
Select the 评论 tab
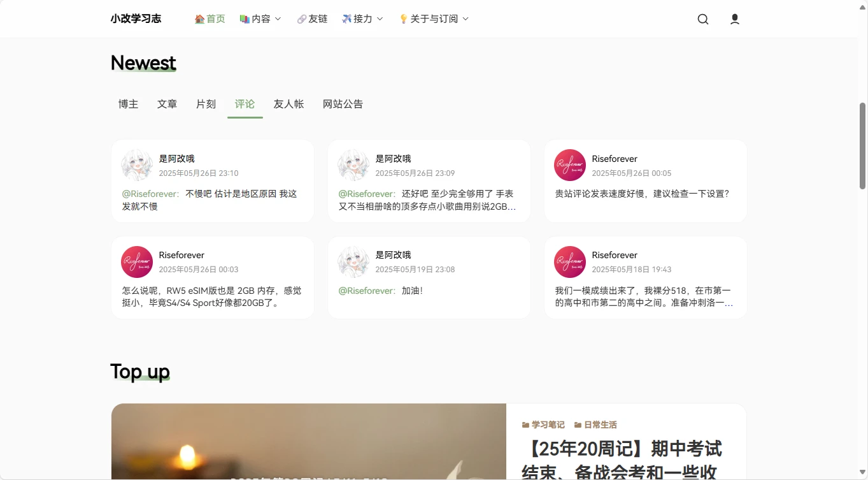click(245, 104)
